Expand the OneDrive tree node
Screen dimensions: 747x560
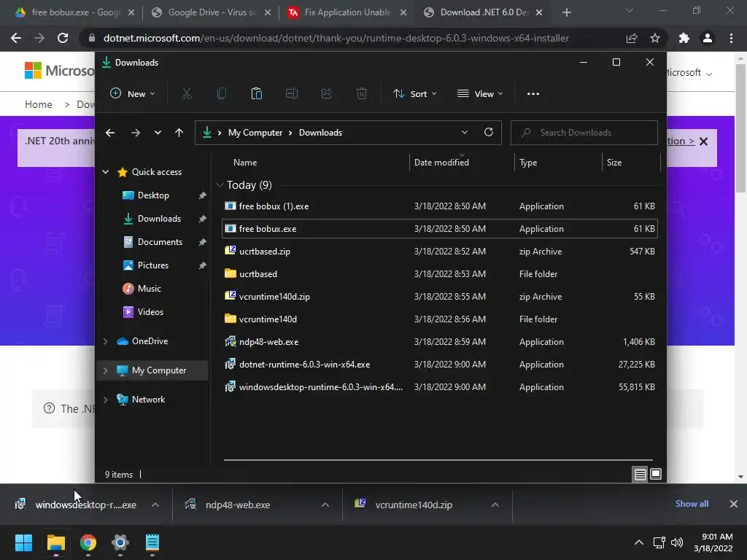coord(106,341)
